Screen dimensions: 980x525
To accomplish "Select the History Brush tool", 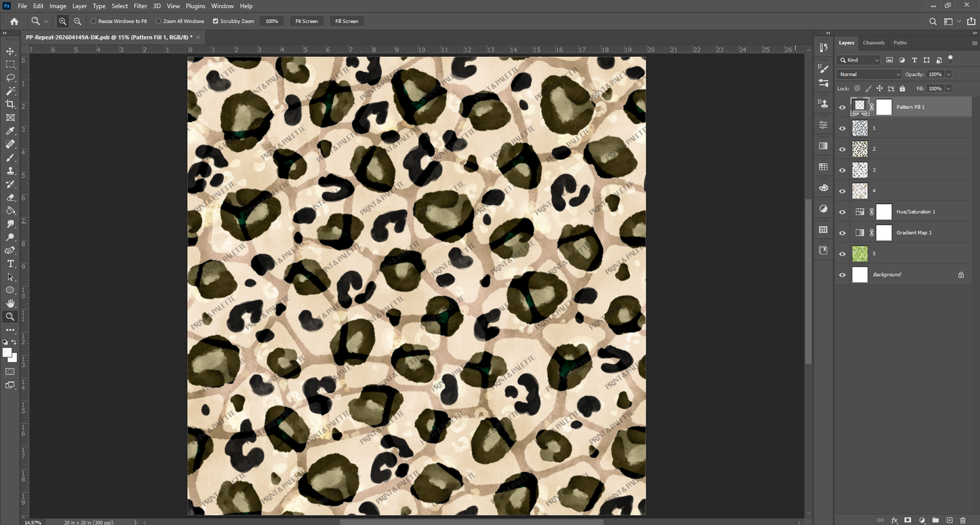I will pyautogui.click(x=10, y=184).
